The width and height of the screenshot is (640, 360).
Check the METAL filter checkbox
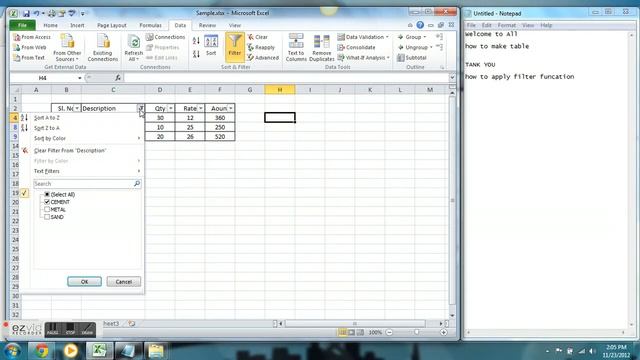point(47,209)
